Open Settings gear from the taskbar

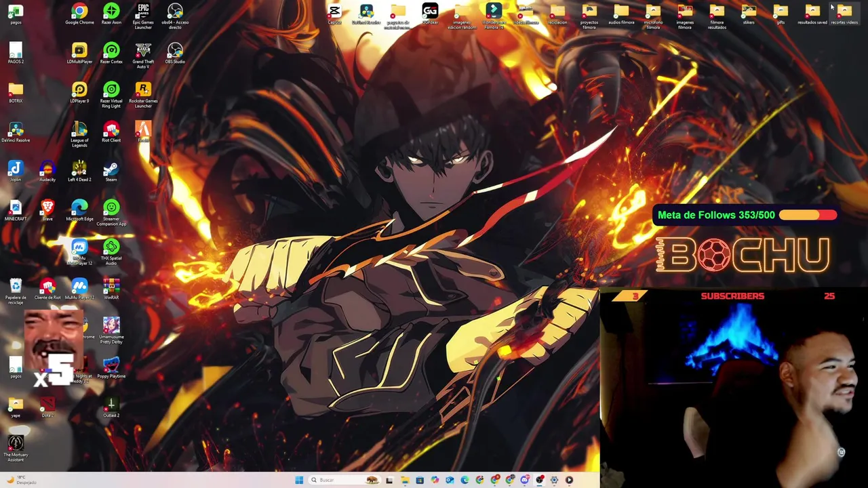pyautogui.click(x=554, y=480)
